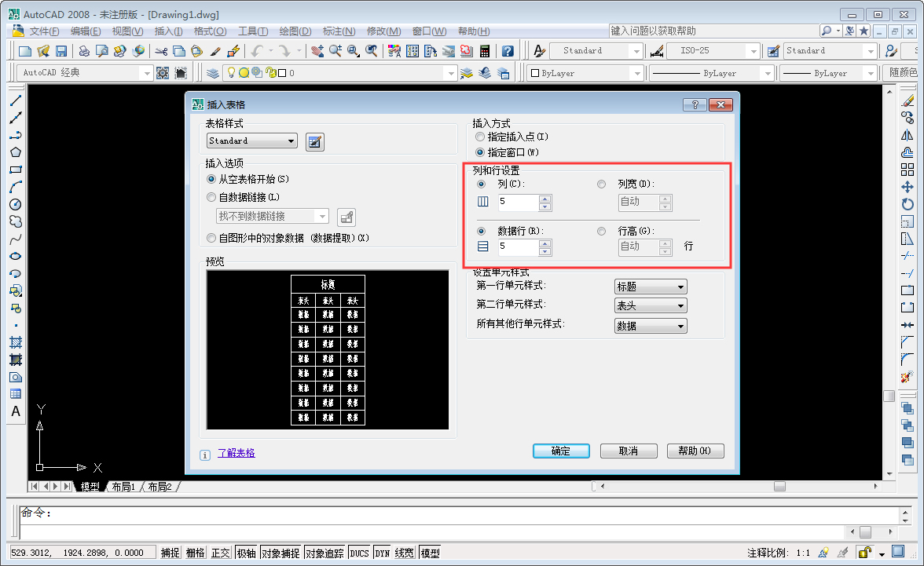The width and height of the screenshot is (924, 566).
Task: Switch to the 布局1 tab
Action: click(x=123, y=486)
